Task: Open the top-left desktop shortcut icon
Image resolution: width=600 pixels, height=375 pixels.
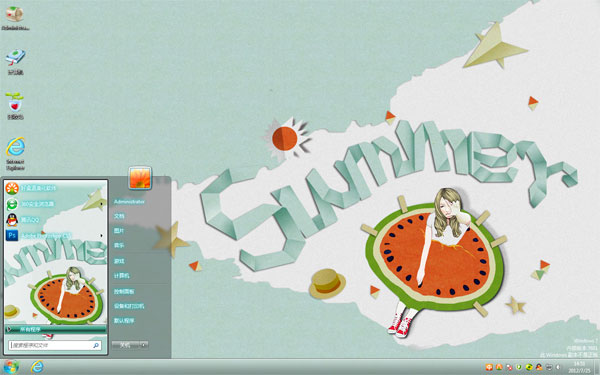Action: pos(15,18)
